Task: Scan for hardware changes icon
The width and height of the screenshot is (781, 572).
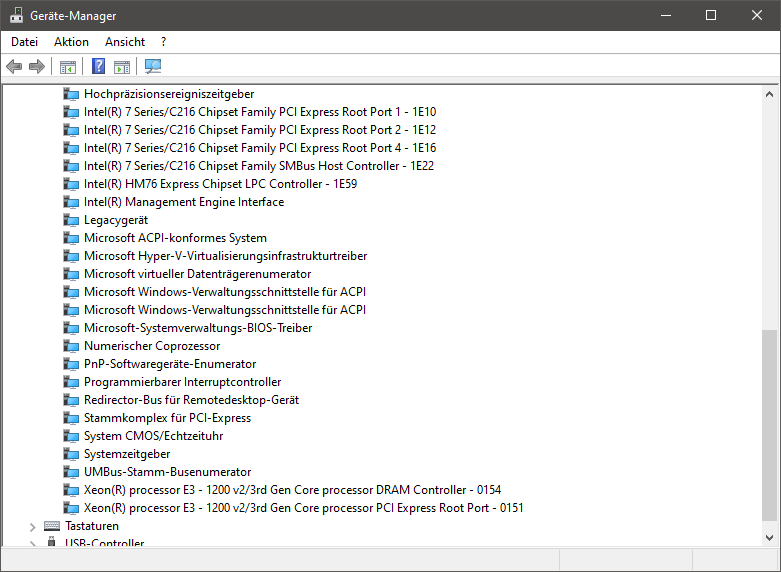Action: click(153, 66)
